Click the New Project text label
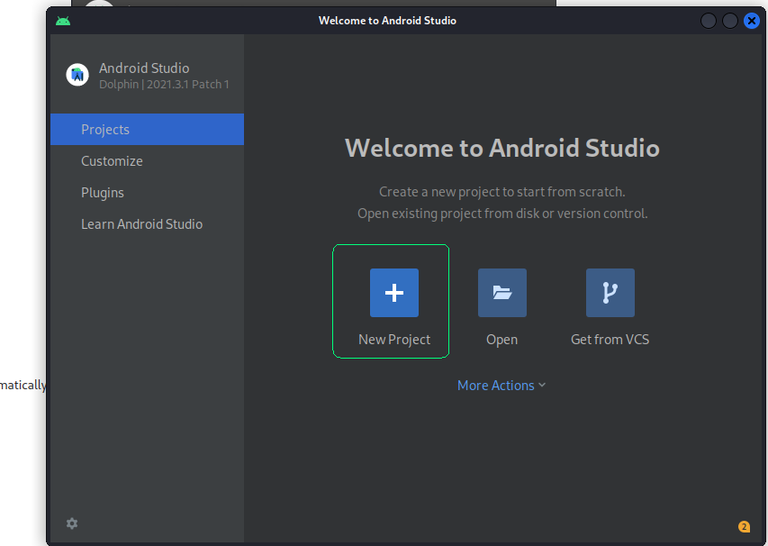This screenshot has width=768, height=546. [x=394, y=340]
